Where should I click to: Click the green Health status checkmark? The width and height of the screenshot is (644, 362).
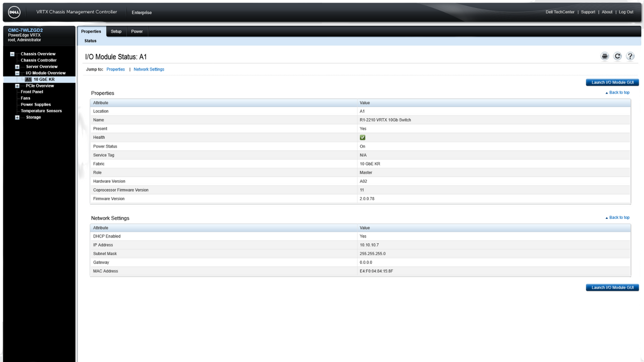[x=362, y=137]
